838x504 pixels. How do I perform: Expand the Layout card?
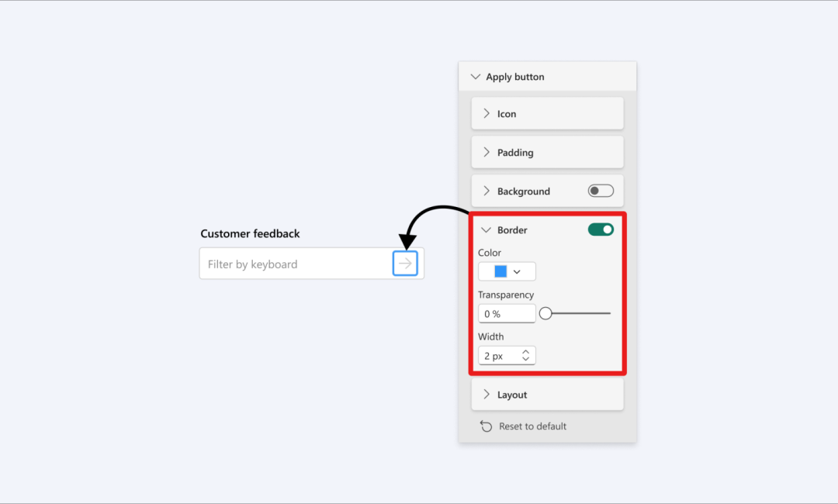tap(547, 395)
